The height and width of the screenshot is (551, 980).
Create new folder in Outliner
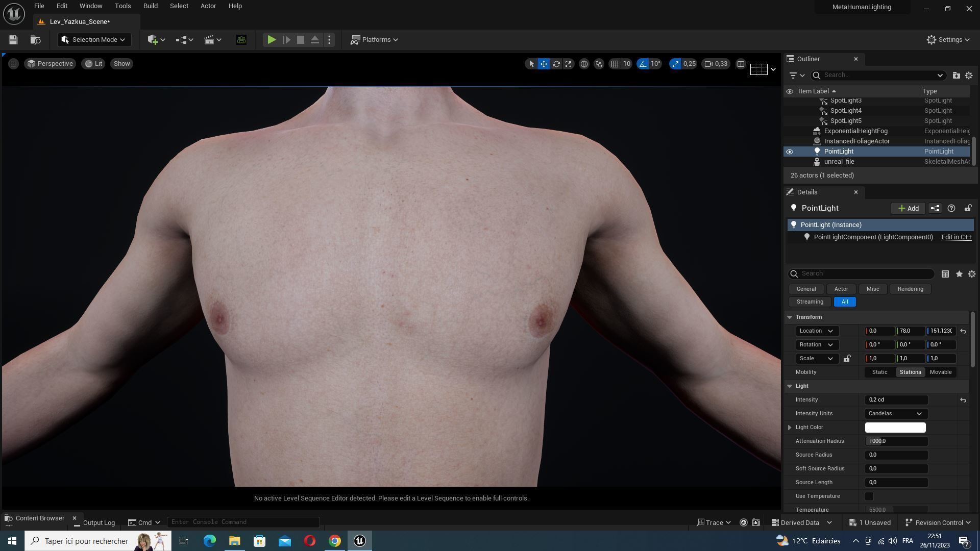coord(956,76)
